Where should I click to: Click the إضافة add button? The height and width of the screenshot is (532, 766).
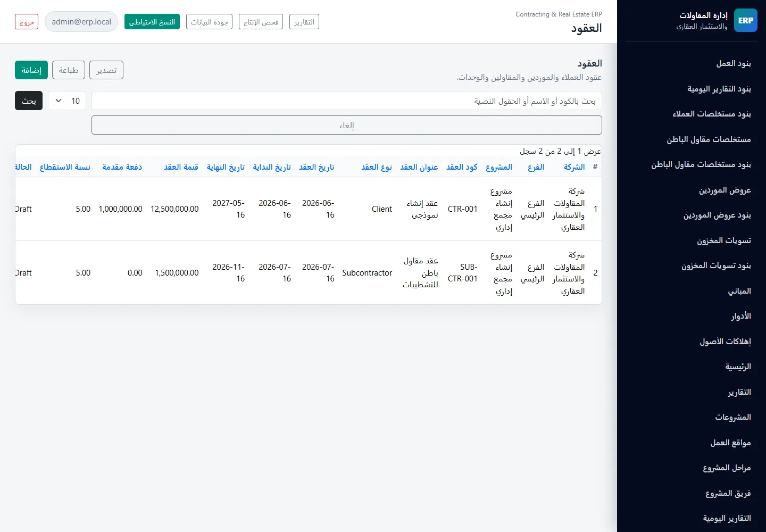pyautogui.click(x=31, y=70)
